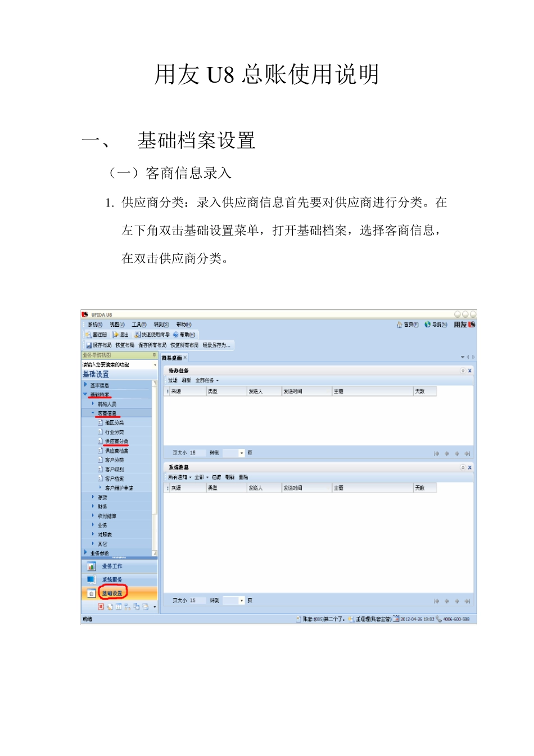This screenshot has width=534, height=756.
Task: Expand the 基本信息 tree node
Action: pos(85,385)
